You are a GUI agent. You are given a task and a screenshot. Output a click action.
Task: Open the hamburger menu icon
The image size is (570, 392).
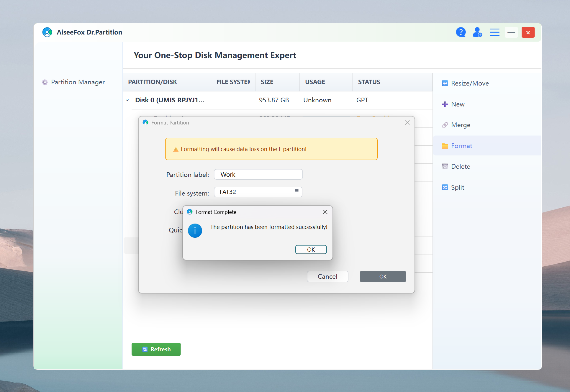click(494, 32)
